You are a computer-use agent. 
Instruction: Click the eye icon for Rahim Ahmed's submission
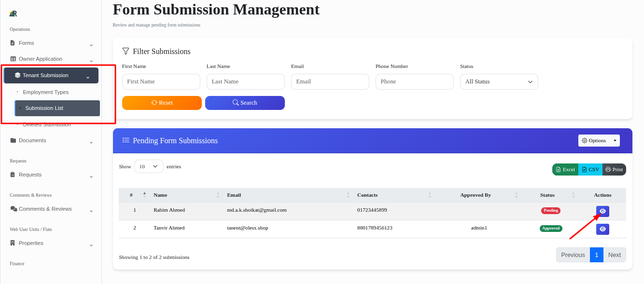click(x=602, y=211)
